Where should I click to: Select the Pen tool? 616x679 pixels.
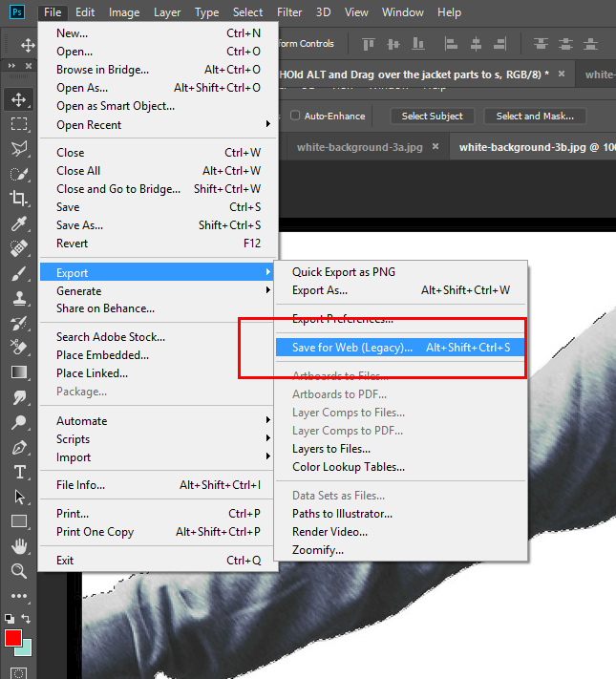pyautogui.click(x=18, y=447)
